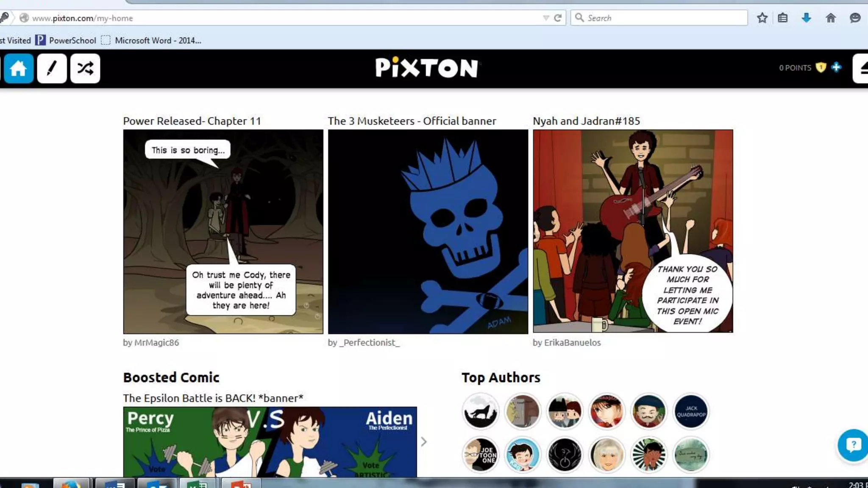Viewport: 868px width, 488px height.
Task: Open author MrMagic86 profile link
Action: tap(156, 342)
